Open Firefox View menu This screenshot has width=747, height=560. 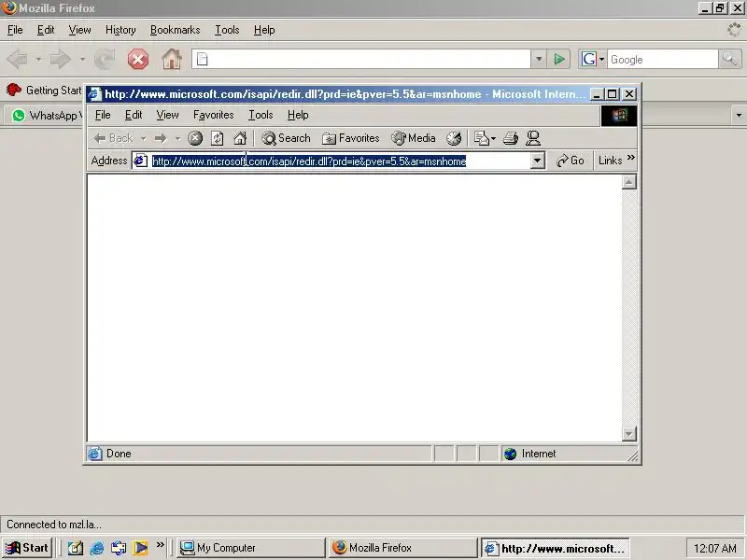79,30
